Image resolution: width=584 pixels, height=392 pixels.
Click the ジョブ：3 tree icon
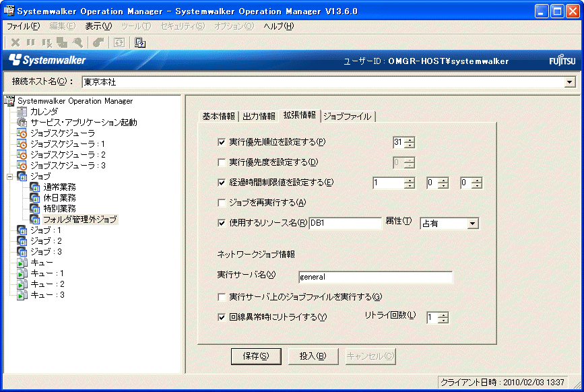point(22,252)
